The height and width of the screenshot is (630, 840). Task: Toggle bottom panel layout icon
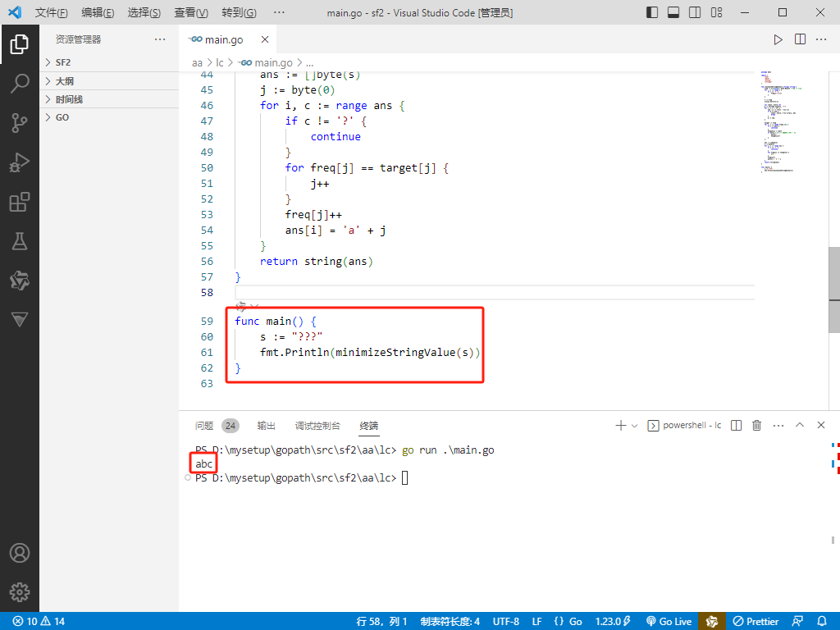[673, 12]
